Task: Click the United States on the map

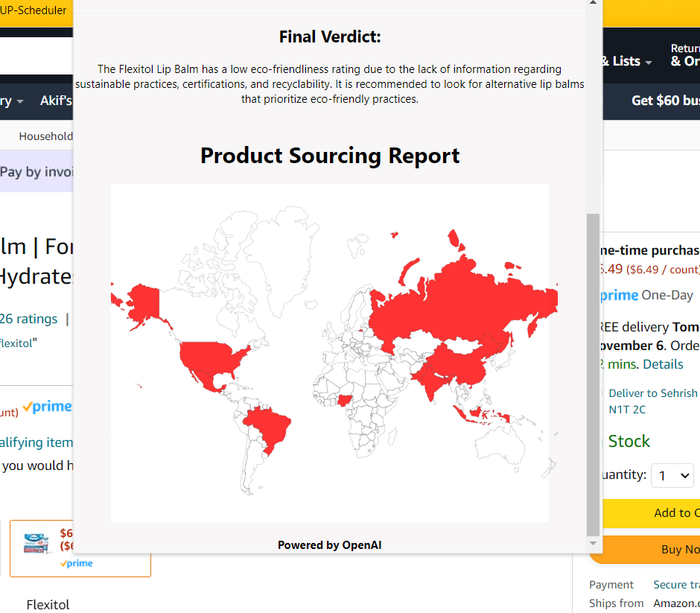Action: pyautogui.click(x=210, y=358)
